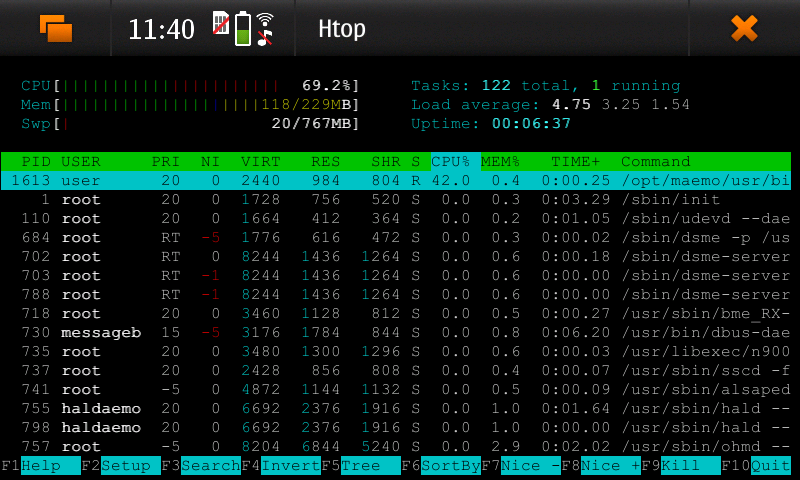Screen dimensions: 800x480
Task: Tap the battery level status icon
Action: tap(243, 29)
